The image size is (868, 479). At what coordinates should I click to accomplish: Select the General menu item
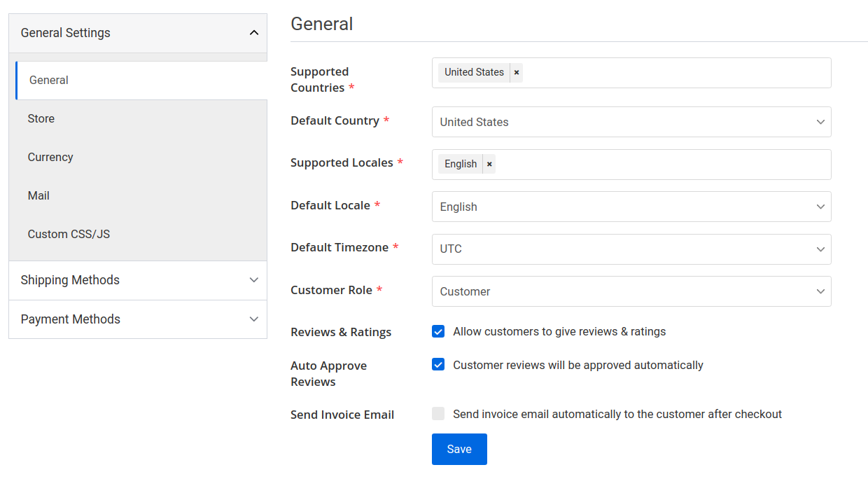(49, 81)
